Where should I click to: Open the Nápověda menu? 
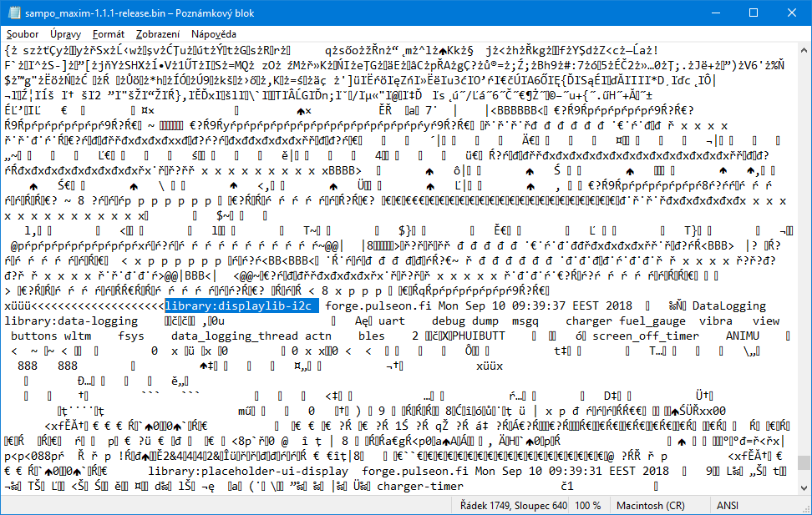pyautogui.click(x=213, y=34)
